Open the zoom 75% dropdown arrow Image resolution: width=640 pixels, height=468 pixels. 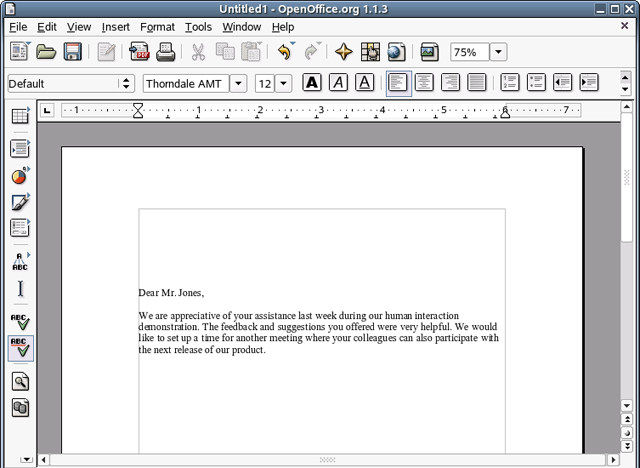(x=498, y=52)
